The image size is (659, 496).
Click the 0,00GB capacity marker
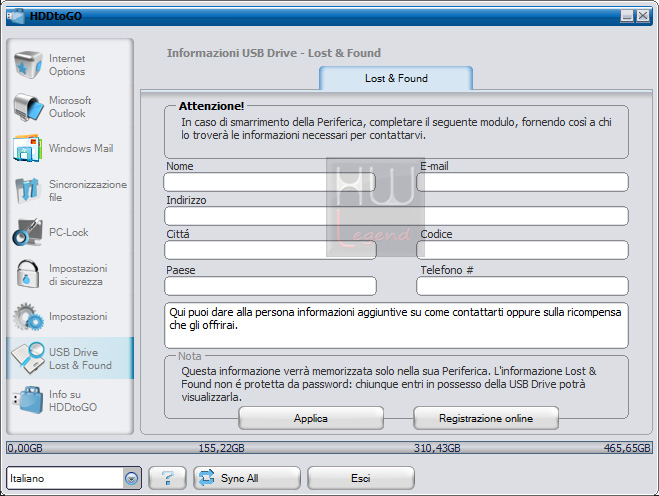tap(25, 448)
